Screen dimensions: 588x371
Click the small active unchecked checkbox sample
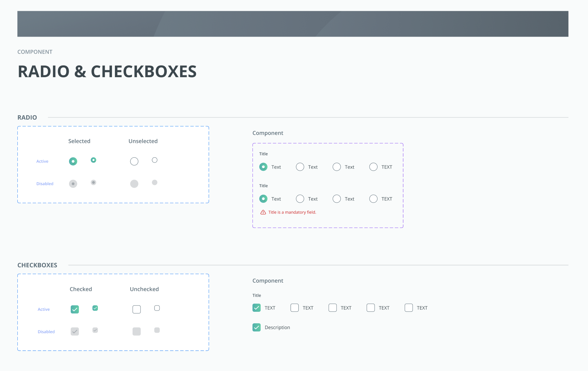[157, 308]
